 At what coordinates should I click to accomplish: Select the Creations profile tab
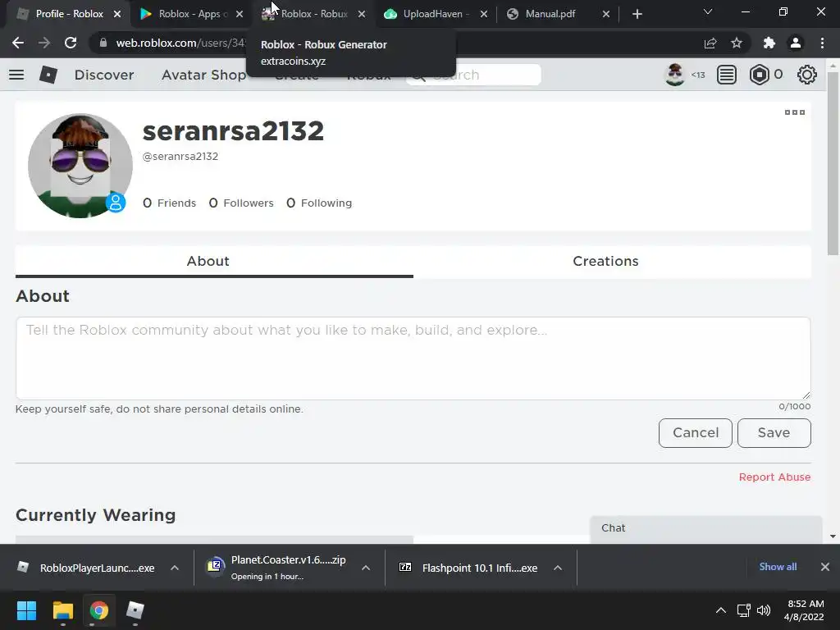[612, 262]
